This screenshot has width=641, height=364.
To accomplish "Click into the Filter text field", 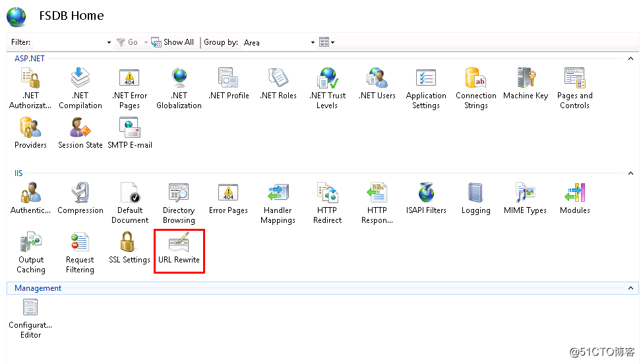I will coord(69,43).
